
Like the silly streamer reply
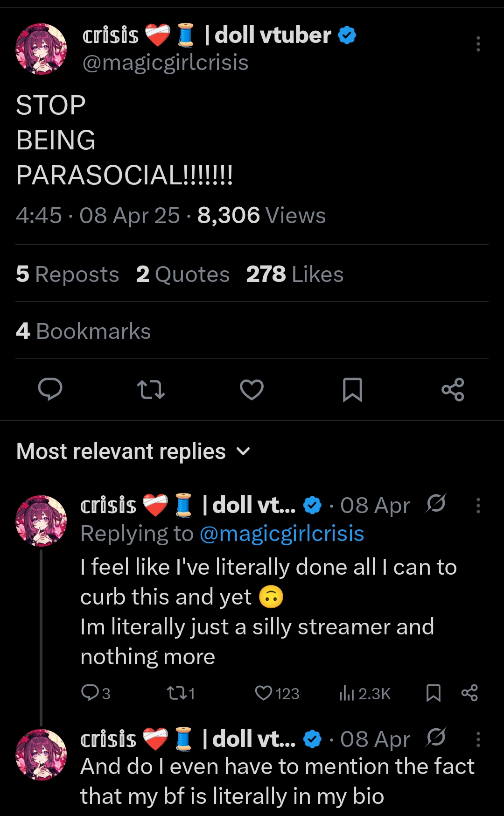[264, 693]
